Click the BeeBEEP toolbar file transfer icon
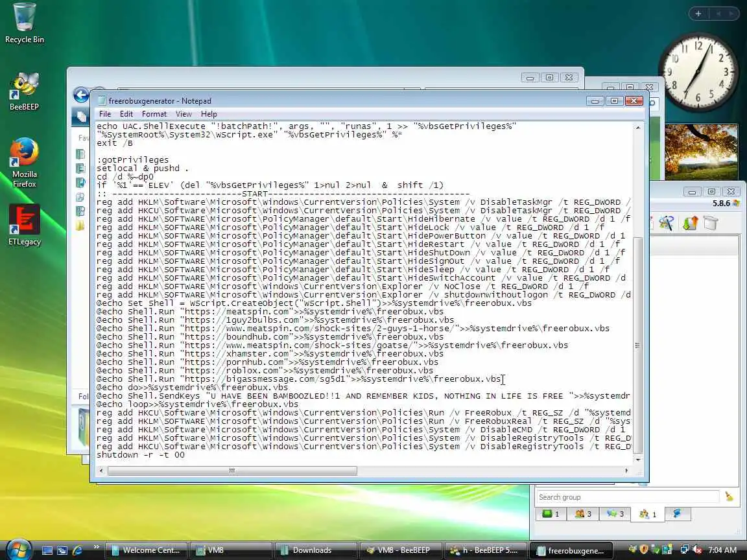 (690, 222)
